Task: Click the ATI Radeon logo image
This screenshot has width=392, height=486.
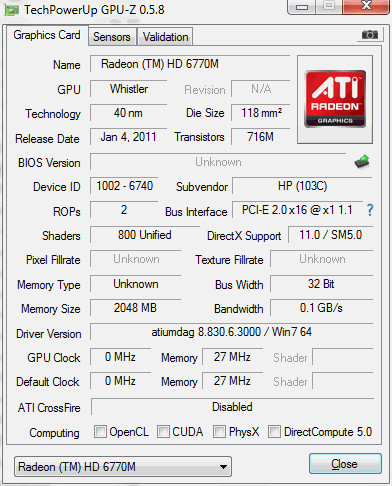Action: [x=335, y=99]
